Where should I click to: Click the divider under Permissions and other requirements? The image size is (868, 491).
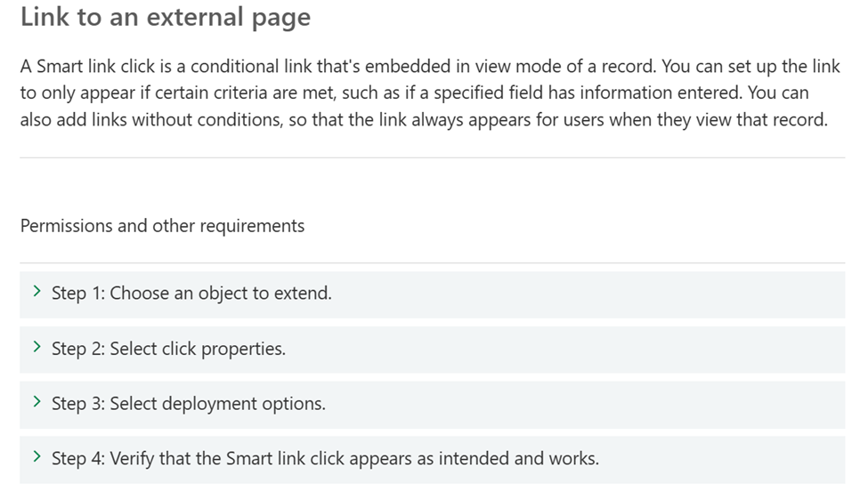433,262
